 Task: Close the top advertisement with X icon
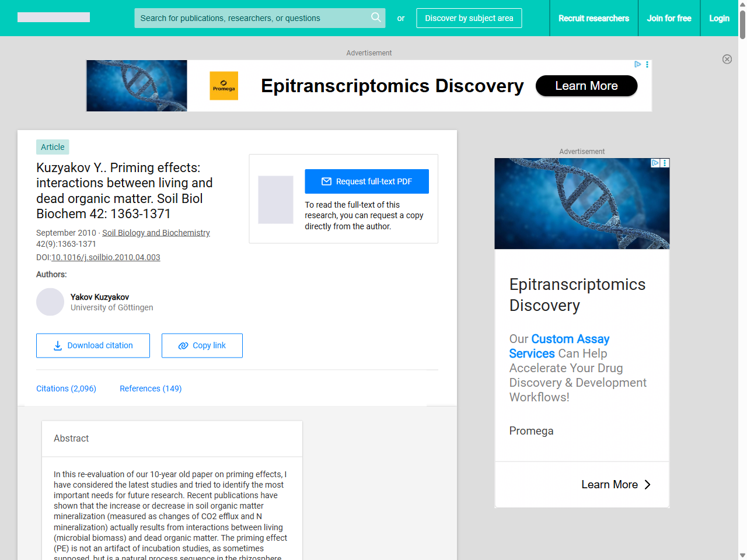coord(727,59)
